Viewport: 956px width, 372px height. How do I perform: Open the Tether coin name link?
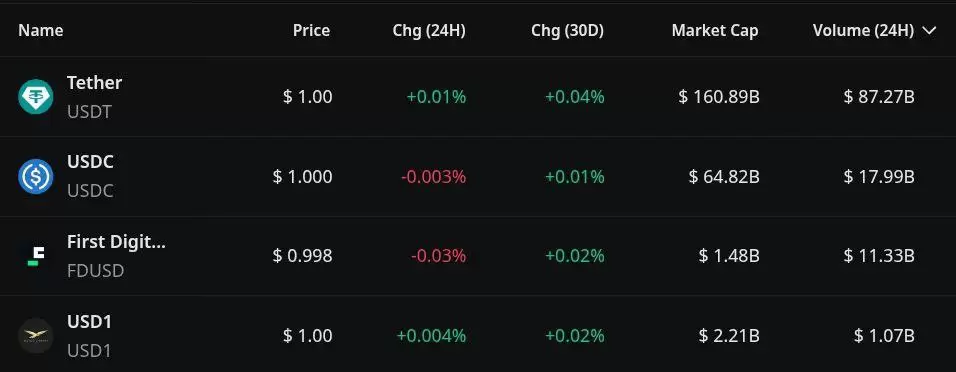(x=95, y=83)
